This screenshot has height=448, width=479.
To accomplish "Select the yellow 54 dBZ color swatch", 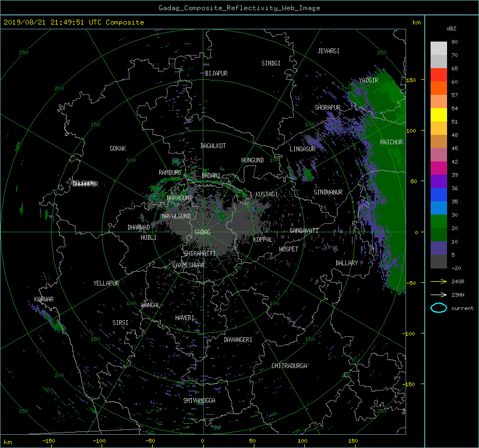I will tap(439, 115).
